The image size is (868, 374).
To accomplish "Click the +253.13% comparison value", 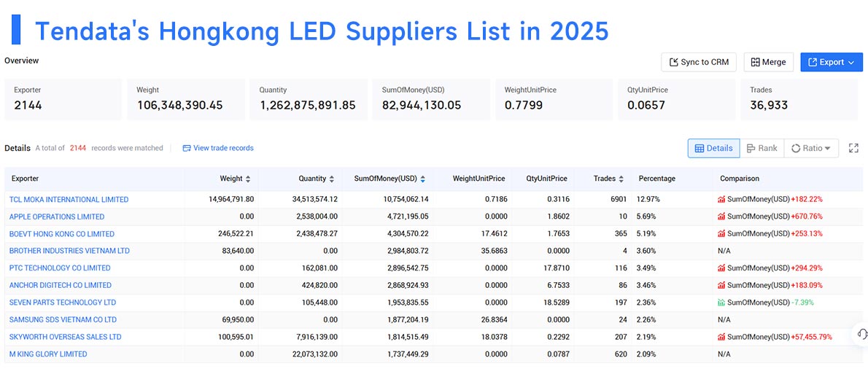I will coord(807,233).
